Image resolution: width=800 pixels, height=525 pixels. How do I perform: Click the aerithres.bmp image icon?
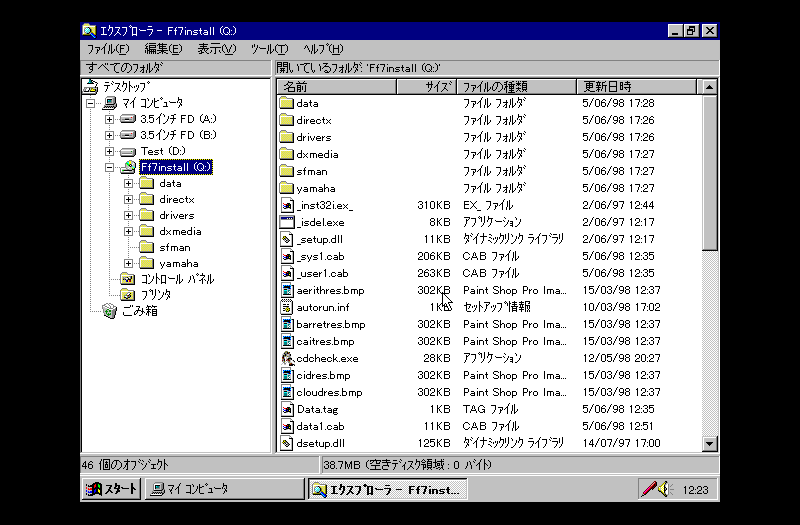click(x=287, y=290)
